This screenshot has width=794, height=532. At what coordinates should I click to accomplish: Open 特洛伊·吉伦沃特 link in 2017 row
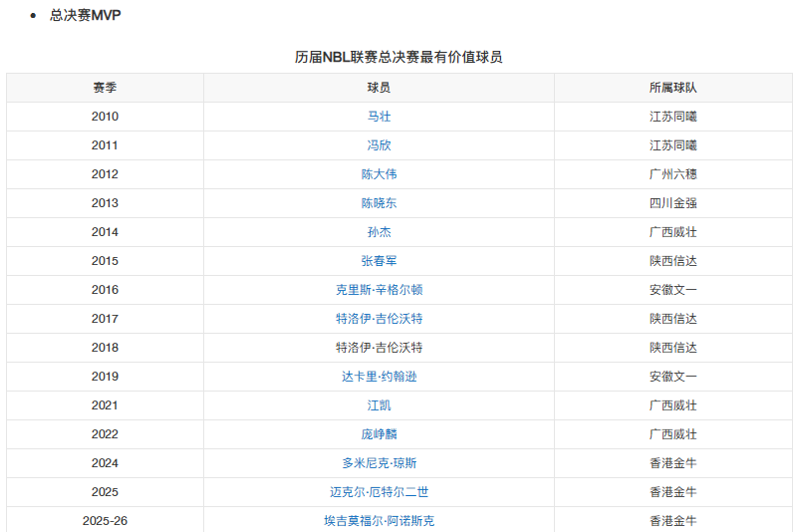379,319
